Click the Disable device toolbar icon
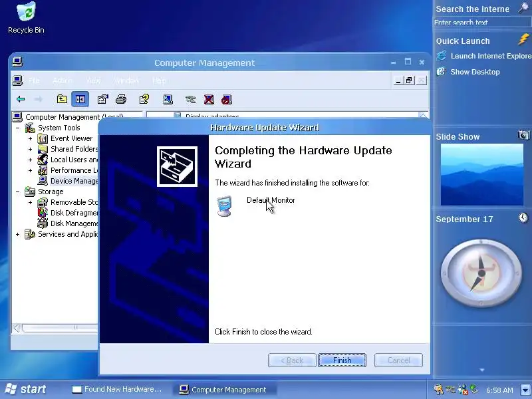Screen dimensions: 532x399 pyautogui.click(x=227, y=99)
